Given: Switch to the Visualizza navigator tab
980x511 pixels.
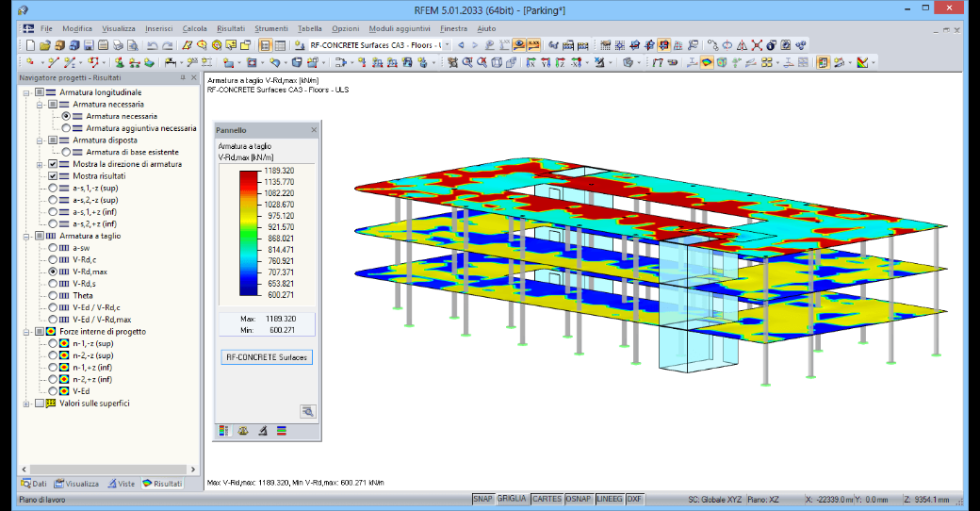Looking at the screenshot, I should [76, 484].
